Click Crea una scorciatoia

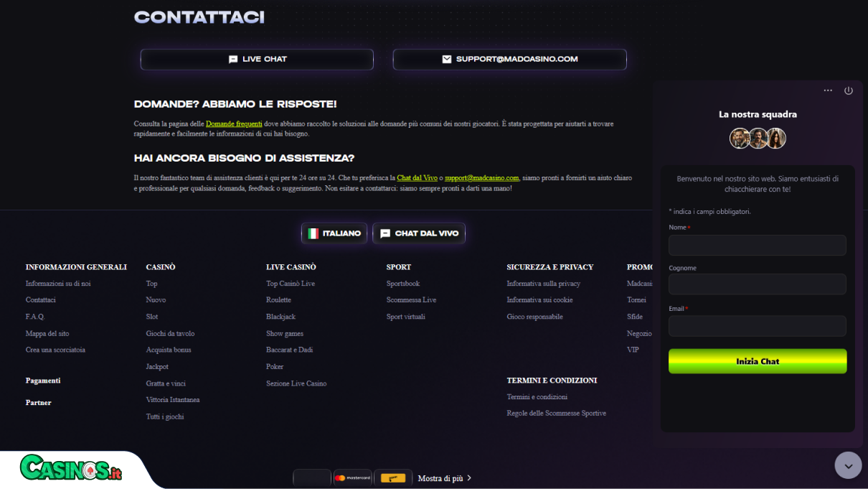point(55,350)
